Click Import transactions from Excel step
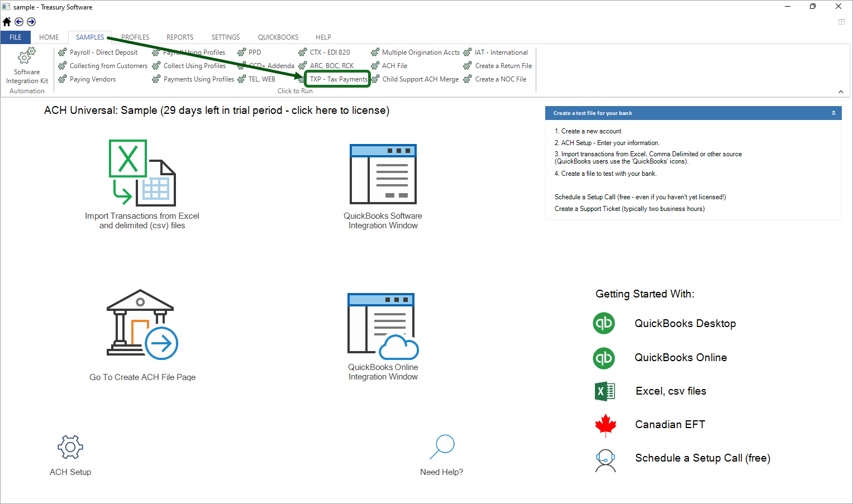Image resolution: width=853 pixels, height=504 pixels. pyautogui.click(x=648, y=158)
